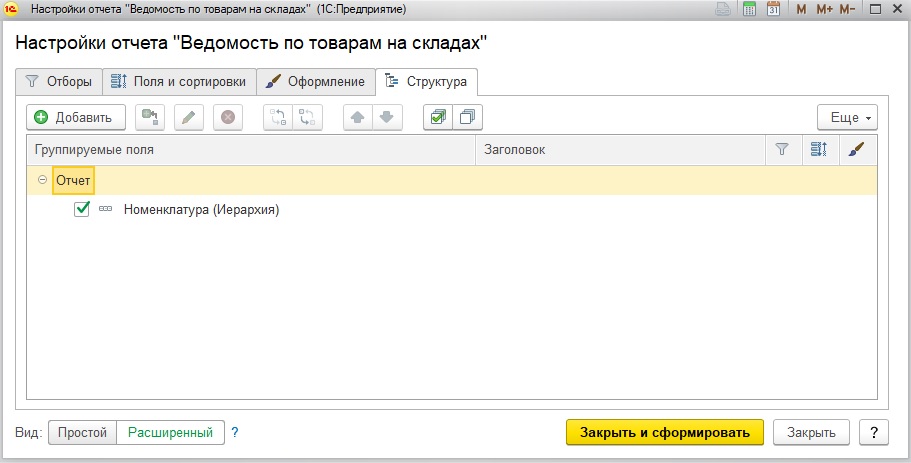
Task: Select Номенклатура (Иерархия) row text
Action: (202, 210)
